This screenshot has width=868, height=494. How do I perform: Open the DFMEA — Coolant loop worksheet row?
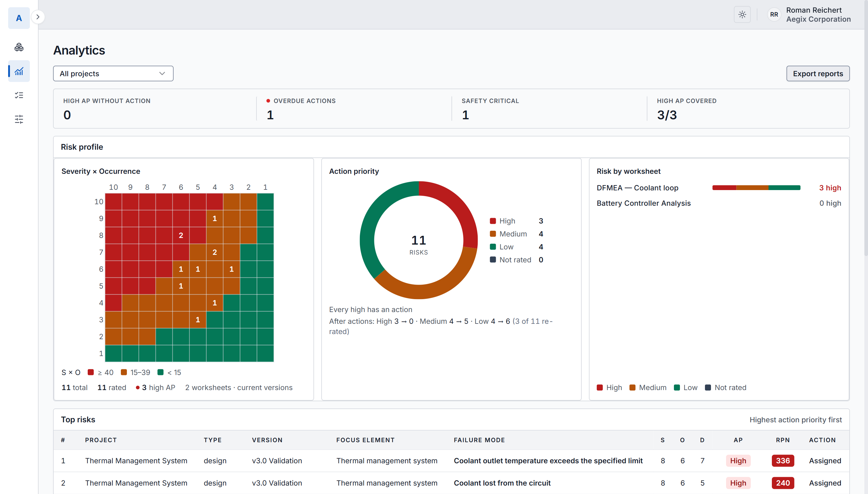click(x=719, y=188)
